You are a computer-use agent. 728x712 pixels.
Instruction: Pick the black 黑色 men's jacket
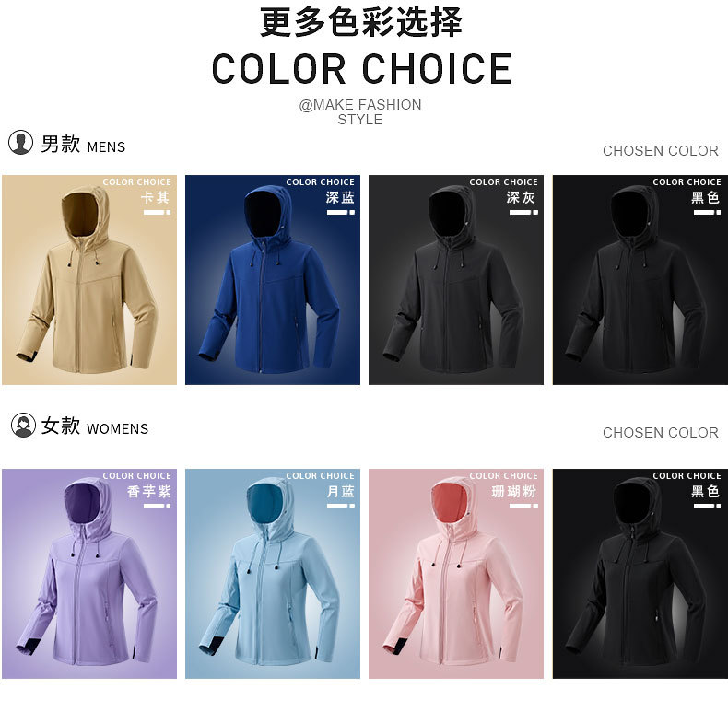tap(640, 280)
